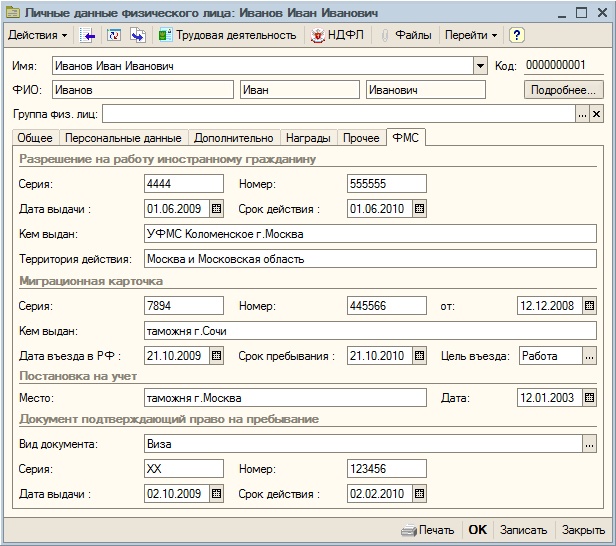Open the Действия menu

[x=37, y=35]
